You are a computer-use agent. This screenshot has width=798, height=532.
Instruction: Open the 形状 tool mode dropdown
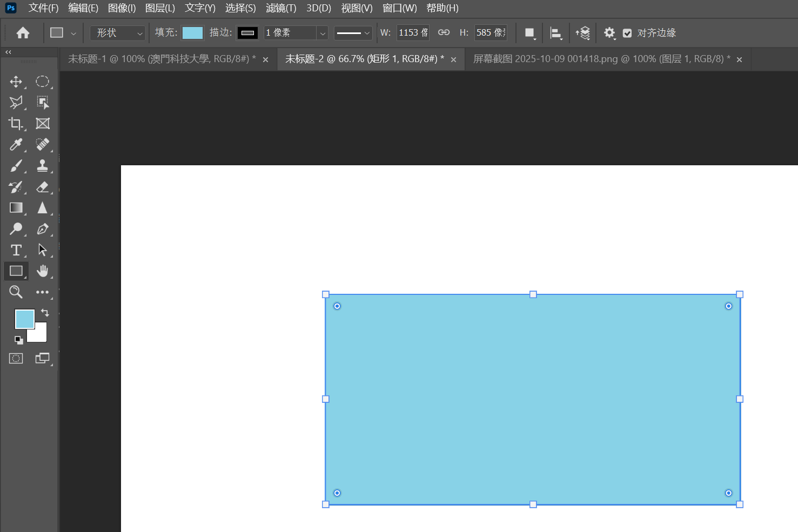point(118,33)
